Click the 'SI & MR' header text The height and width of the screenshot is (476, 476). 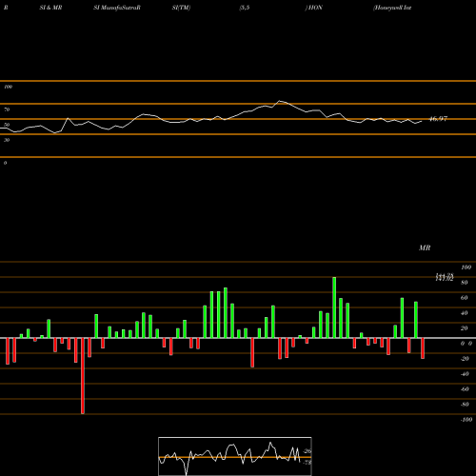(50, 8)
